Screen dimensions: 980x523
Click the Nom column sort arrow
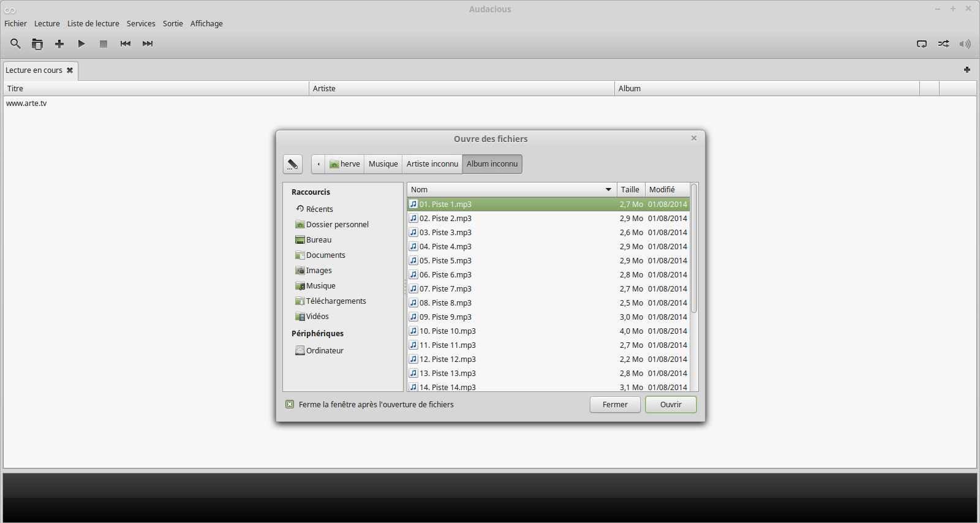[x=608, y=190]
